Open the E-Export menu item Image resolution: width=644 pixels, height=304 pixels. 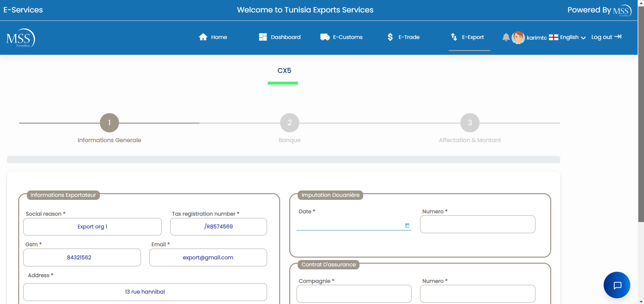472,37
